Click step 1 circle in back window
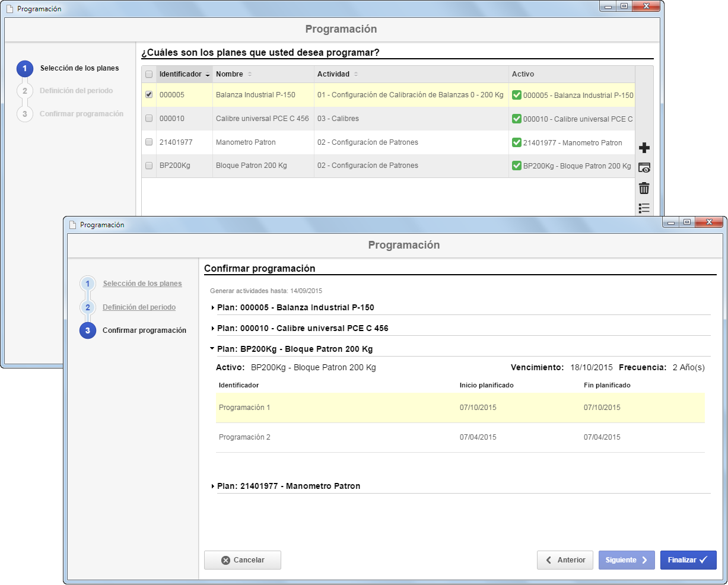Viewport: 728px width, 585px height. coord(24,68)
